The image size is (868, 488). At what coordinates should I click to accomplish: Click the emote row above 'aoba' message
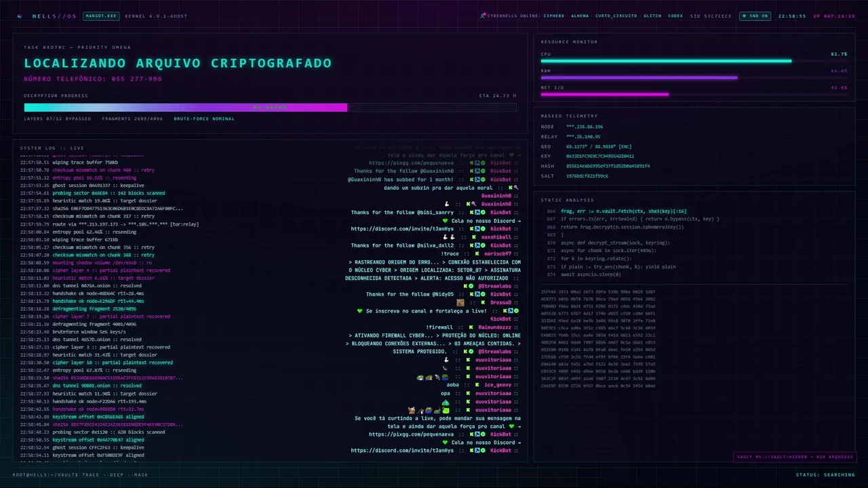tap(433, 377)
